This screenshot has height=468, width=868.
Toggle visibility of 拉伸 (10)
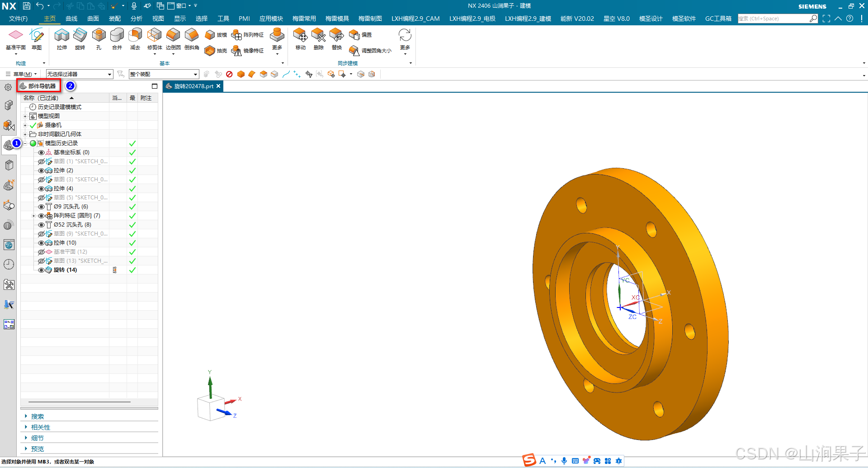41,243
